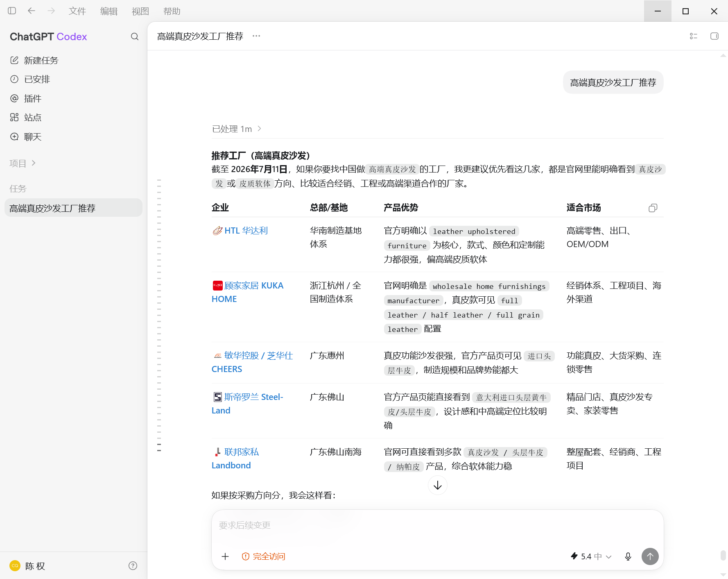
Task: Open the help question mark icon
Action: click(133, 565)
